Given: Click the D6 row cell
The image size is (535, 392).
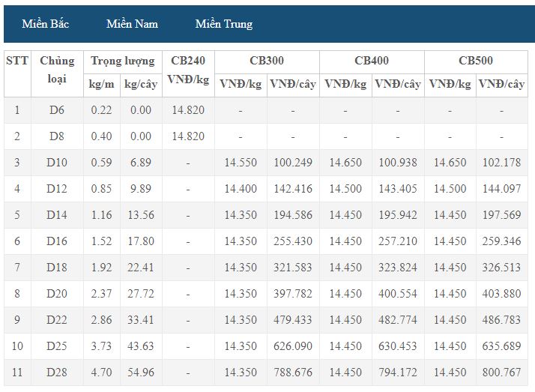Looking at the screenshot, I should pos(57,110).
